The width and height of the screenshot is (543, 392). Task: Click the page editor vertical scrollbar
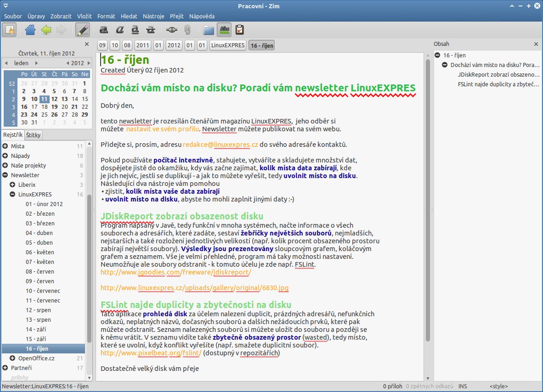[428, 200]
